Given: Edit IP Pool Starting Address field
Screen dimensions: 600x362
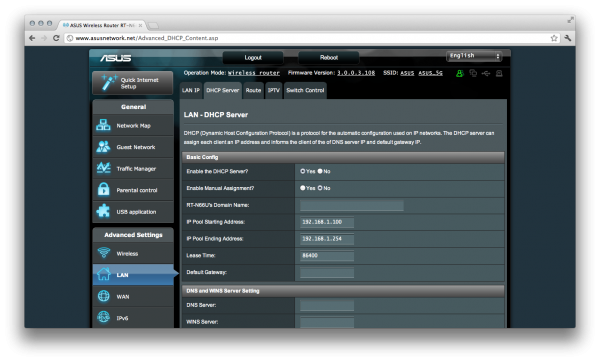Looking at the screenshot, I should [327, 222].
